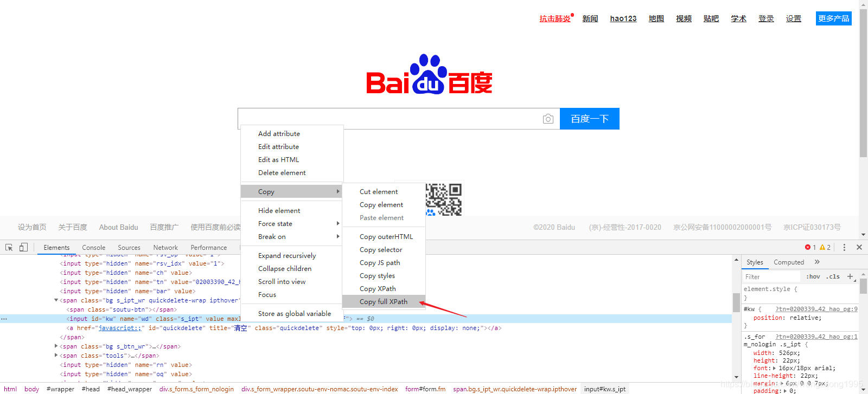
Task: Click the javascript:; href link
Action: (x=120, y=328)
